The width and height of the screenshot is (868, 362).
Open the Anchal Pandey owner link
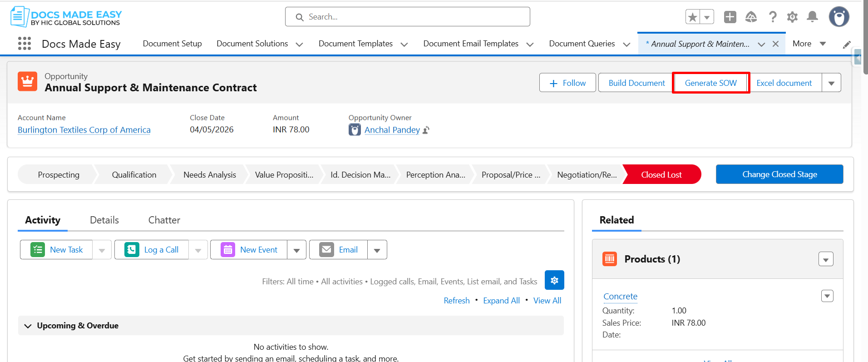pos(392,130)
